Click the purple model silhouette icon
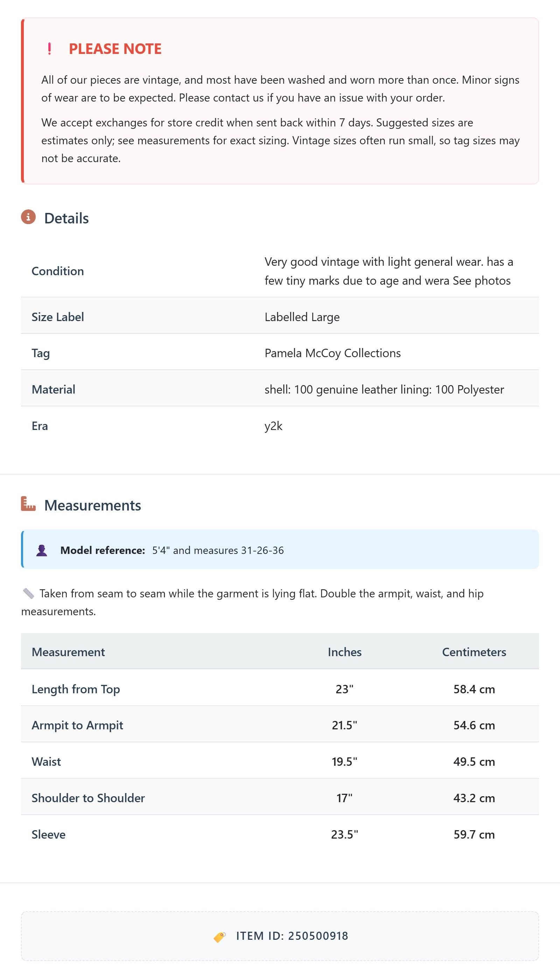The image size is (560, 979). click(42, 550)
